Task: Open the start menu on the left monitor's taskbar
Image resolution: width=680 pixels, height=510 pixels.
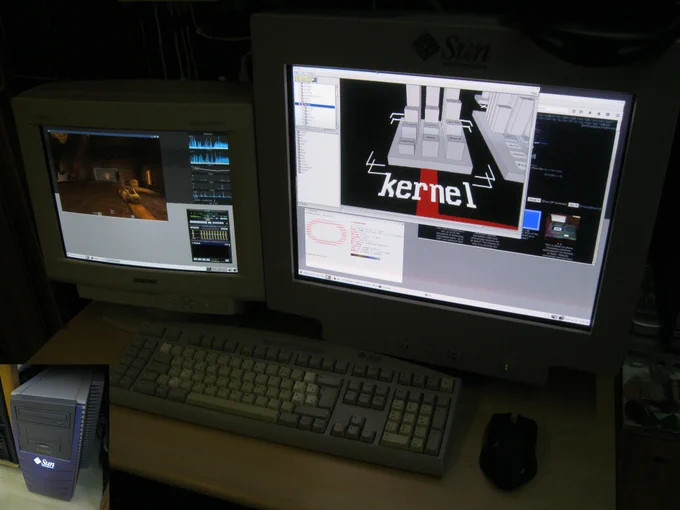Action: pos(73,255)
